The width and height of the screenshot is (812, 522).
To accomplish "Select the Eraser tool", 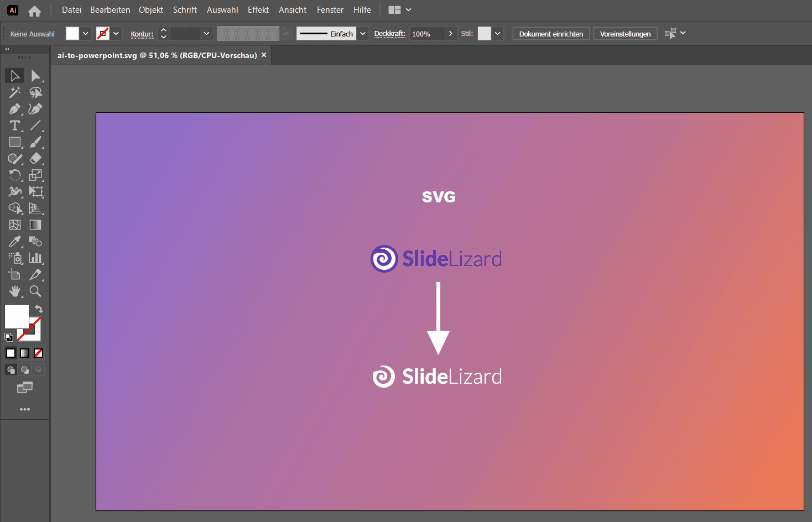I will [36, 159].
